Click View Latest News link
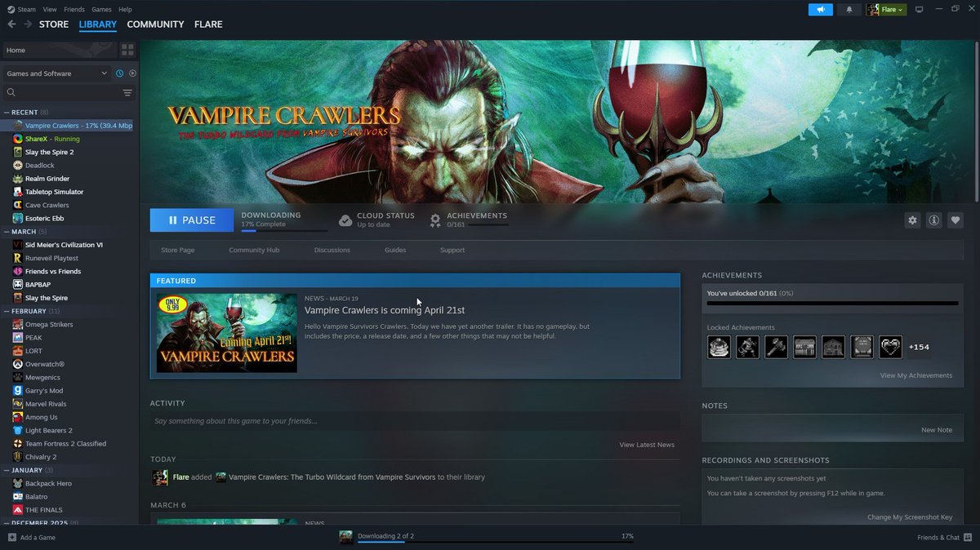Image resolution: width=980 pixels, height=550 pixels. click(647, 445)
